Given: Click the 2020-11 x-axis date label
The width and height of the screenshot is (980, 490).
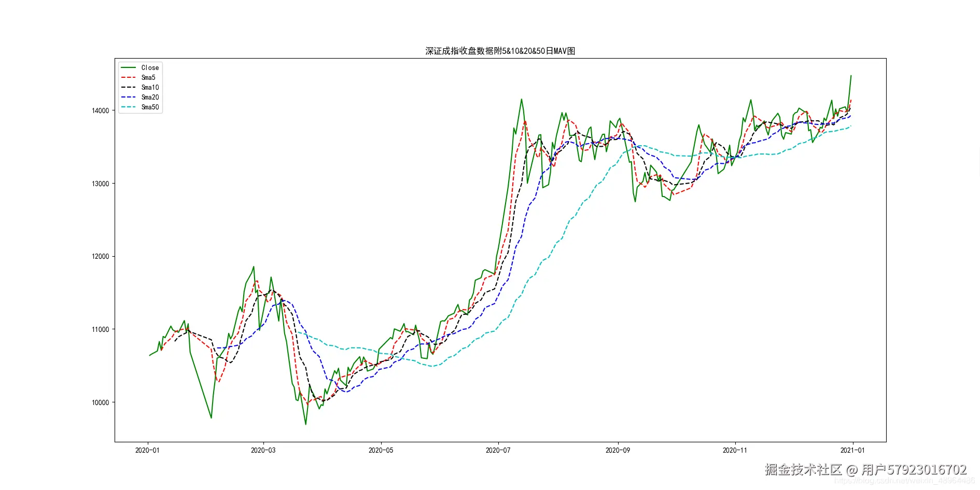Looking at the screenshot, I should [x=735, y=450].
